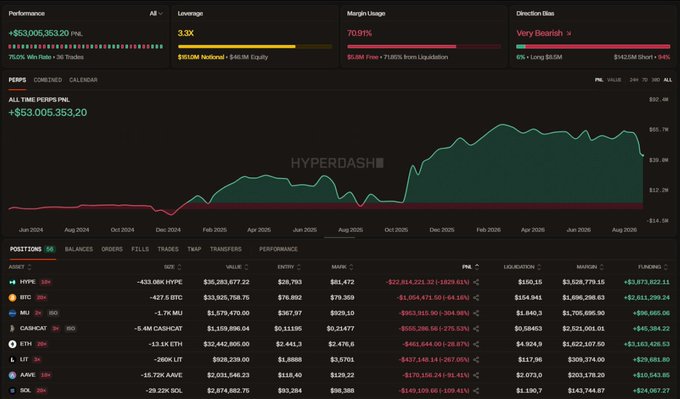Sort positions by MARK column
This screenshot has width=680, height=399.
pyautogui.click(x=342, y=267)
